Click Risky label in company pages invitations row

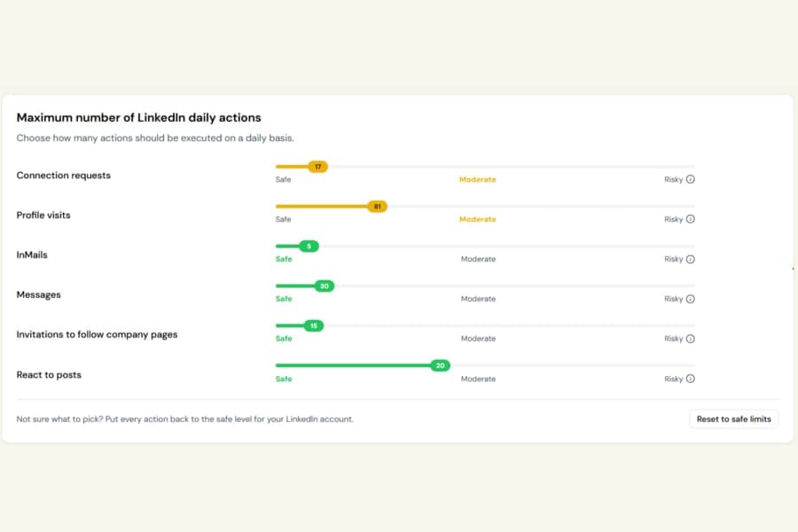point(673,339)
